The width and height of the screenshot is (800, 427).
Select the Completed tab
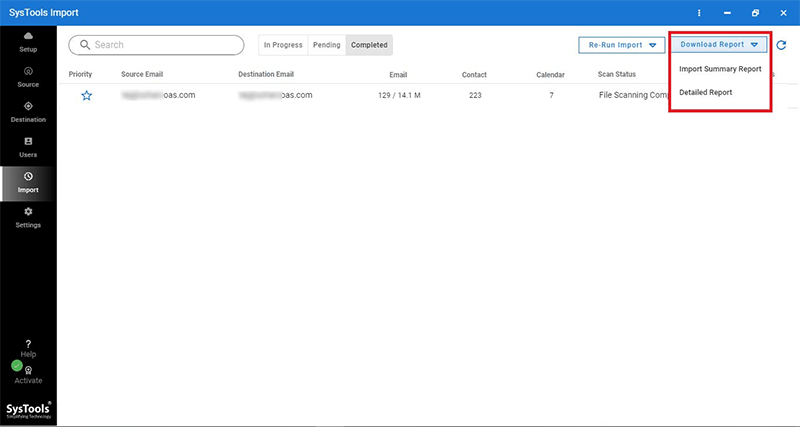369,45
